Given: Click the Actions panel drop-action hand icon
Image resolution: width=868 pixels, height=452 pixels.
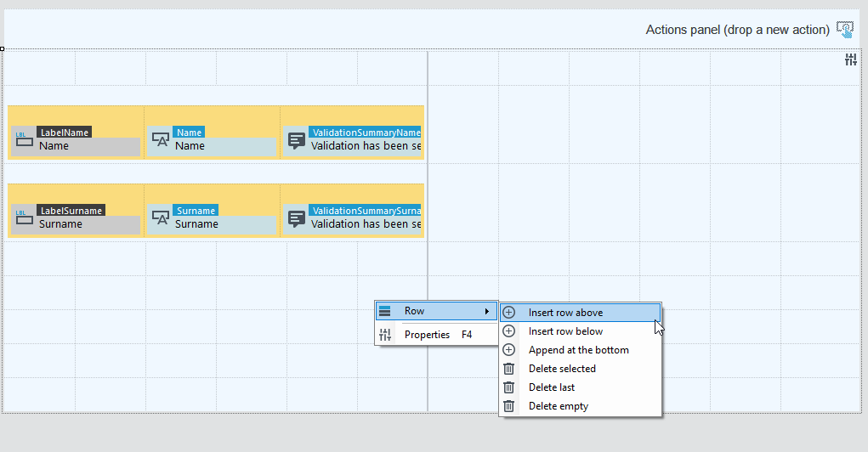Looking at the screenshot, I should pyautogui.click(x=845, y=30).
